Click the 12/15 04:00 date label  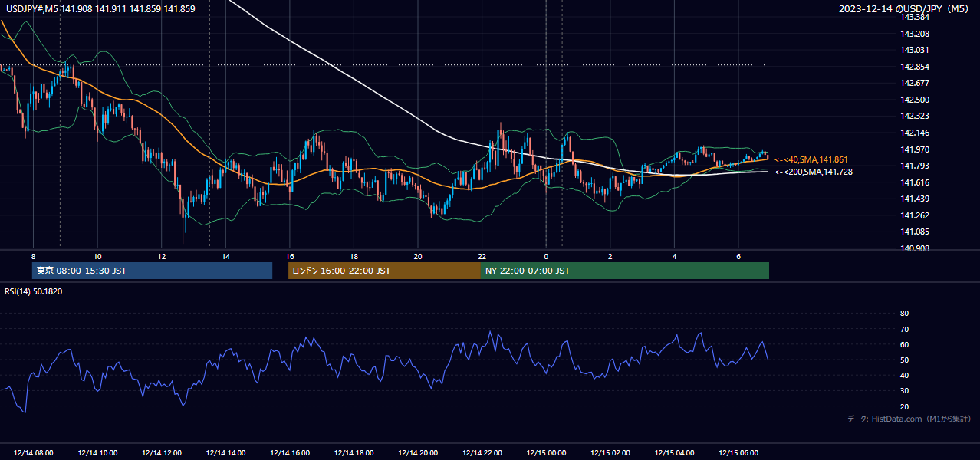point(674,453)
